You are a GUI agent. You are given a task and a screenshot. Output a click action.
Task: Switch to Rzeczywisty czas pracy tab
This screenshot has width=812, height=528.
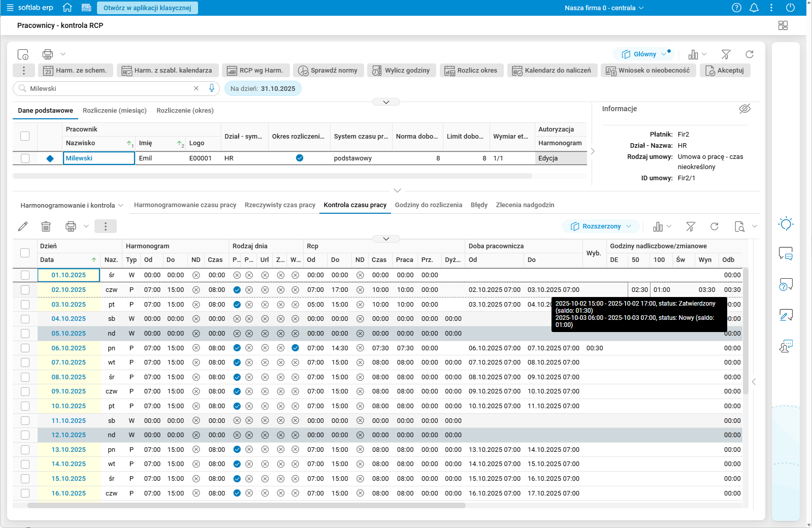(280, 205)
